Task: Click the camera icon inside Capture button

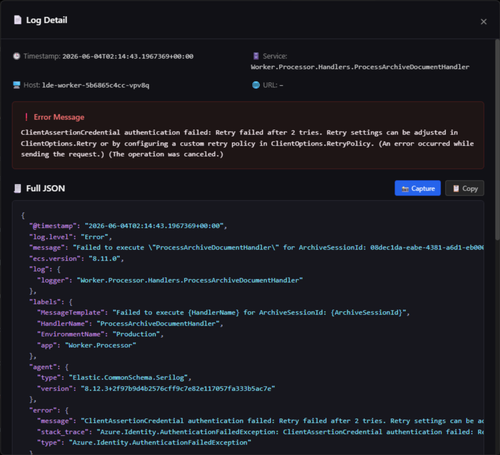Action: coord(405,189)
